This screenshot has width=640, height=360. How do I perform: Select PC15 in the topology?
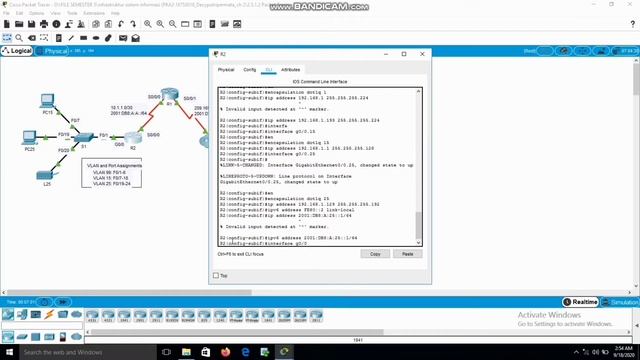(47, 101)
